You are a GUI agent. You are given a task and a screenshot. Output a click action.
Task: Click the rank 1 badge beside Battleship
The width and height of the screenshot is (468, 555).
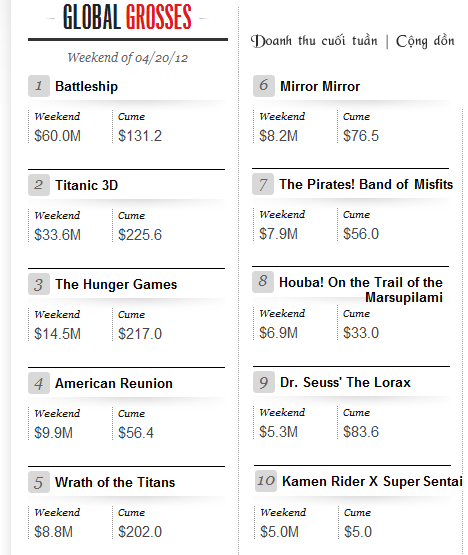[39, 86]
